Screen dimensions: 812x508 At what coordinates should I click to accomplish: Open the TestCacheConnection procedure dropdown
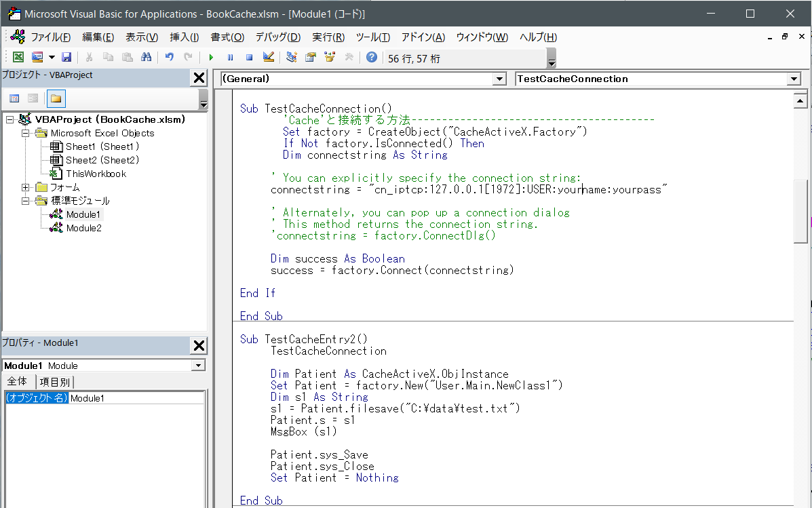point(794,79)
